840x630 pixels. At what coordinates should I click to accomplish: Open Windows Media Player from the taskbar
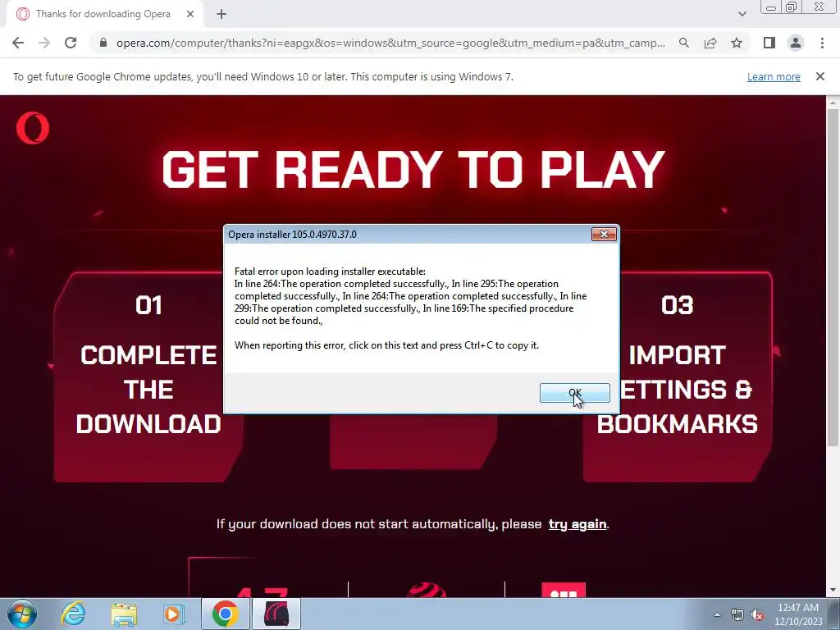(173, 614)
